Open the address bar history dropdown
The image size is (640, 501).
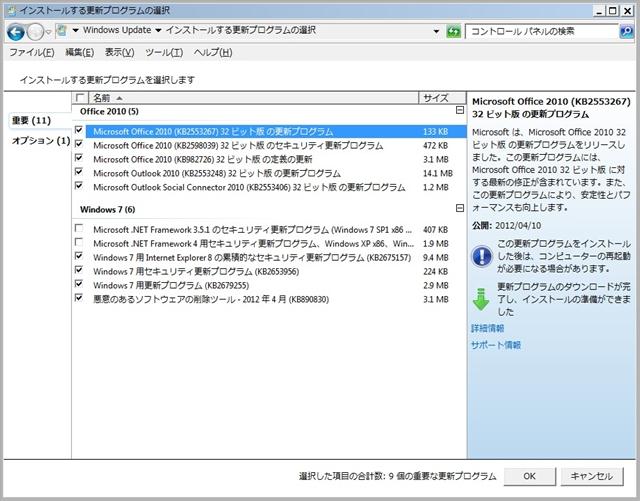coord(436,31)
